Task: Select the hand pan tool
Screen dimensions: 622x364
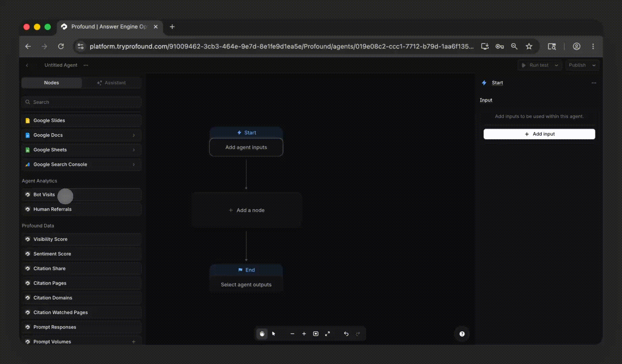Action: tap(262, 334)
